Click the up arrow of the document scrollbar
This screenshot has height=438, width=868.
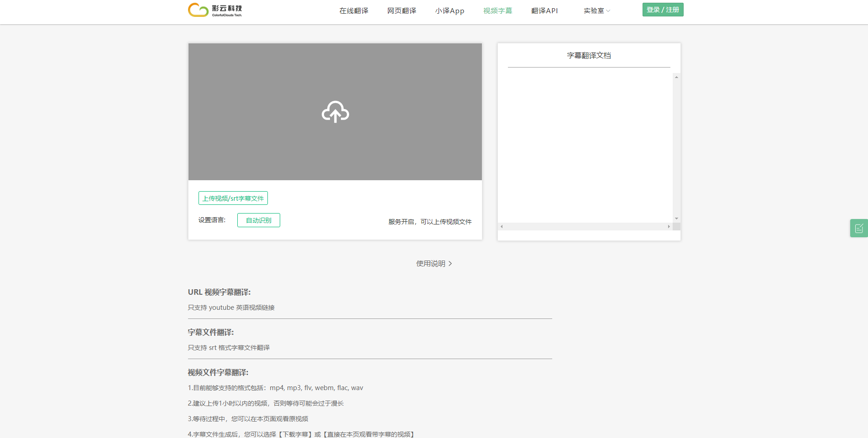click(x=676, y=77)
